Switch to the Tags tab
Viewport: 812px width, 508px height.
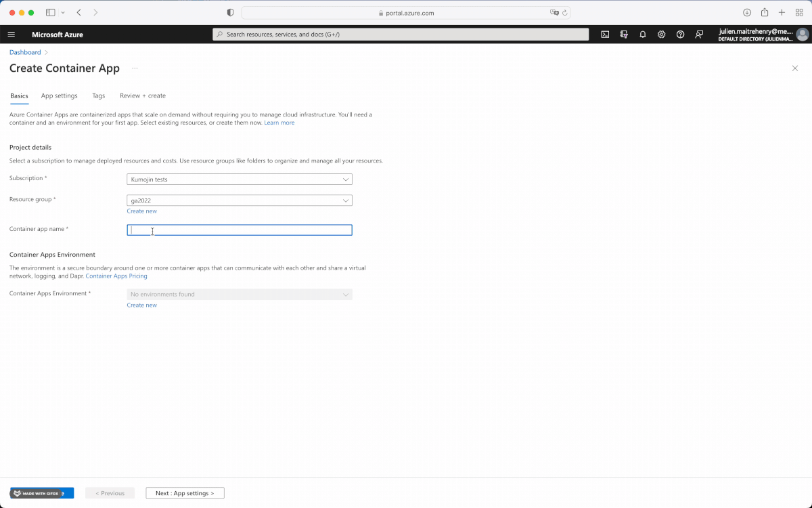(x=99, y=96)
